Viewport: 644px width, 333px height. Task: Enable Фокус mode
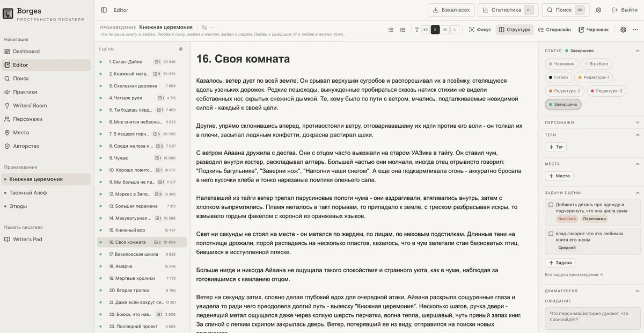[x=480, y=30]
